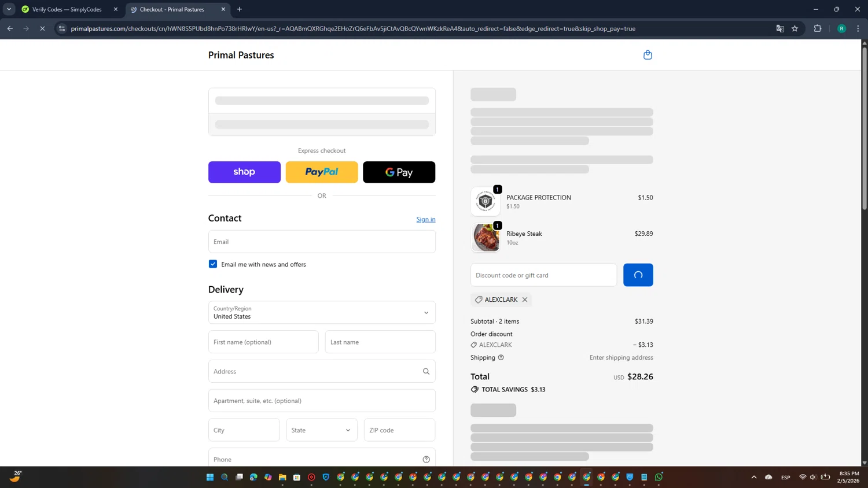Select the Checkout - Primal Pastures tab
The image size is (868, 488).
point(172,9)
